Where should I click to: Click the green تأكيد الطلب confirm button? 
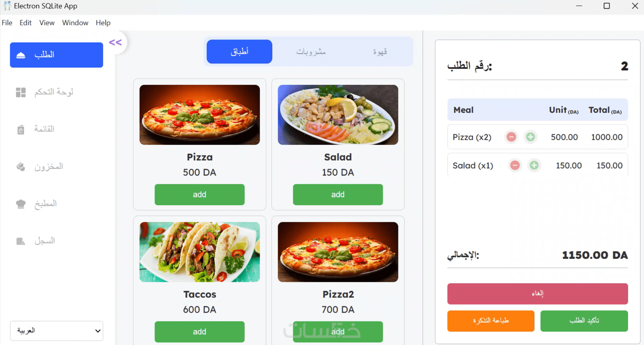point(584,321)
